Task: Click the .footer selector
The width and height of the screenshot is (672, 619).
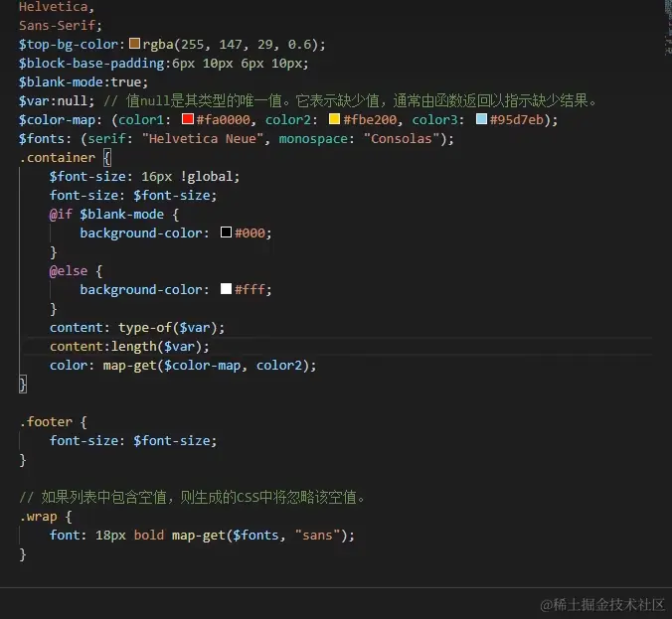Action: (x=46, y=422)
